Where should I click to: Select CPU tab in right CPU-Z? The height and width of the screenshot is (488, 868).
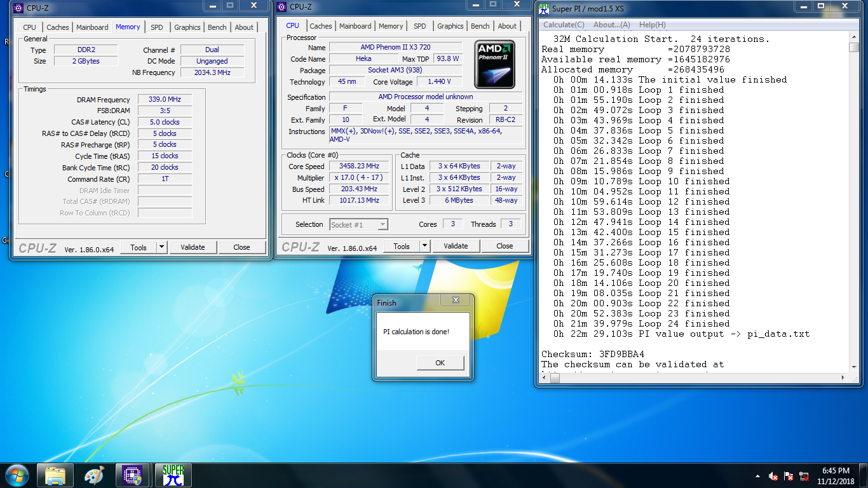[x=292, y=25]
